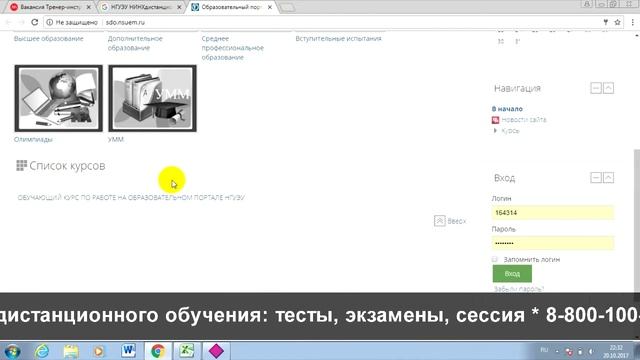Image resolution: width=640 pixels, height=360 pixels.
Task: Open the Олимпиады category image
Action: (x=58, y=98)
